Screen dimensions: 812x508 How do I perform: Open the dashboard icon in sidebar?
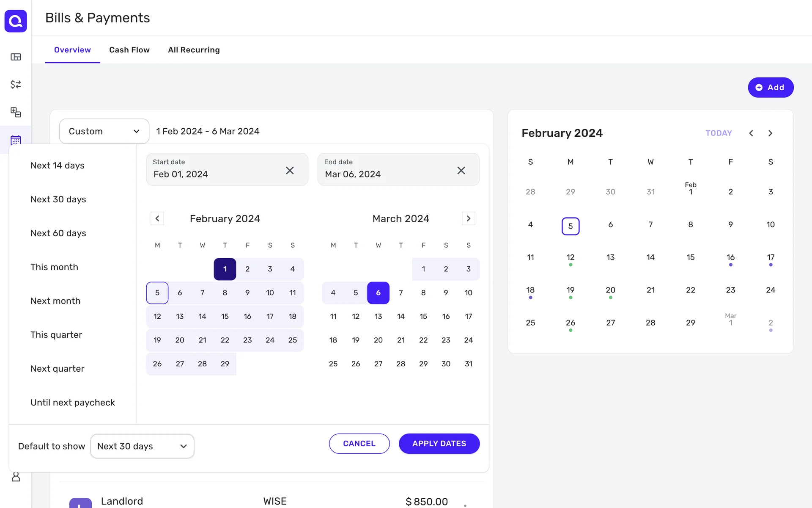(16, 57)
